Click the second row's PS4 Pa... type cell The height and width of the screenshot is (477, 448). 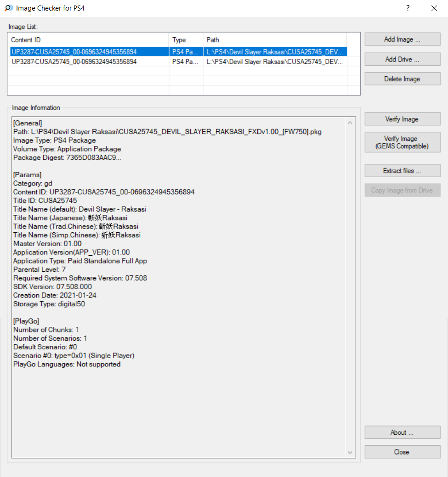click(x=185, y=62)
